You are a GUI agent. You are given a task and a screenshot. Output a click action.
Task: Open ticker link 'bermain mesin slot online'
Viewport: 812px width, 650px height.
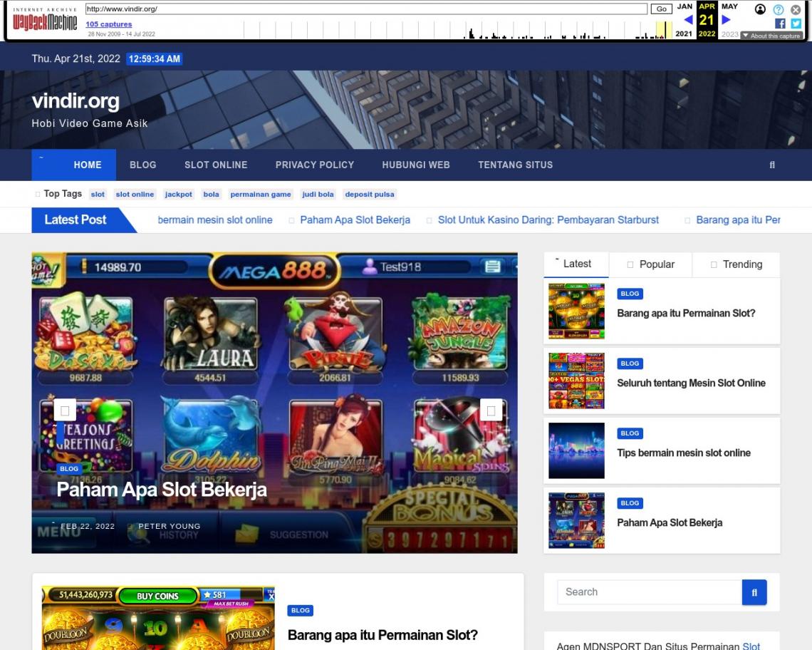[215, 220]
